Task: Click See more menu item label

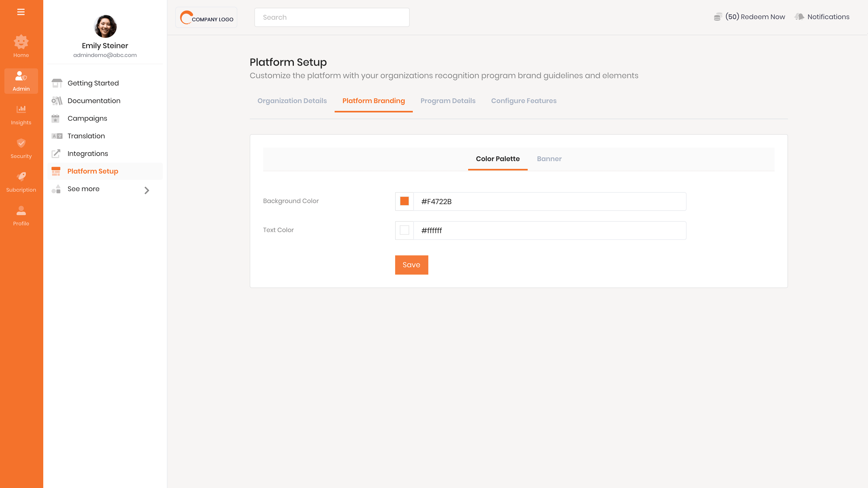Action: click(83, 189)
